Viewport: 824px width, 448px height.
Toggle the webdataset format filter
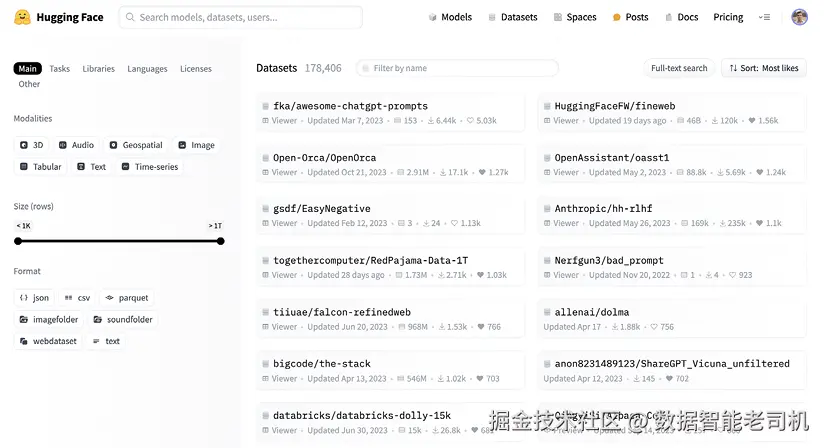pos(48,341)
